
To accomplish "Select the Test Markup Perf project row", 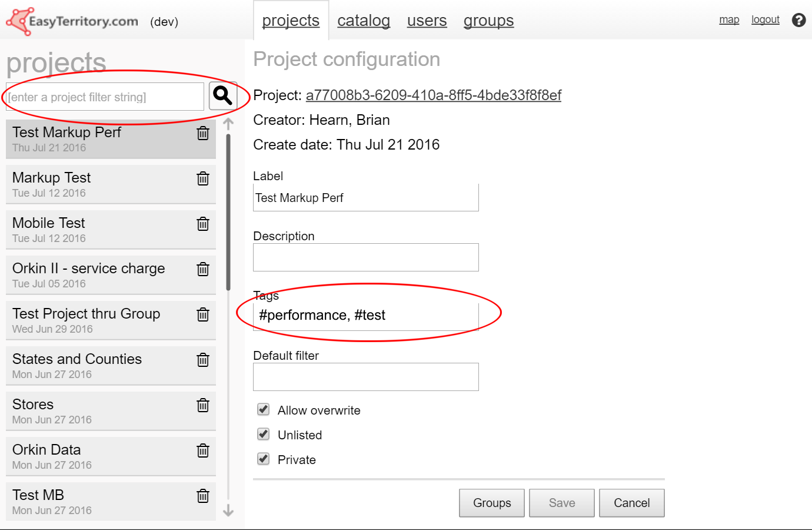I will [x=111, y=139].
